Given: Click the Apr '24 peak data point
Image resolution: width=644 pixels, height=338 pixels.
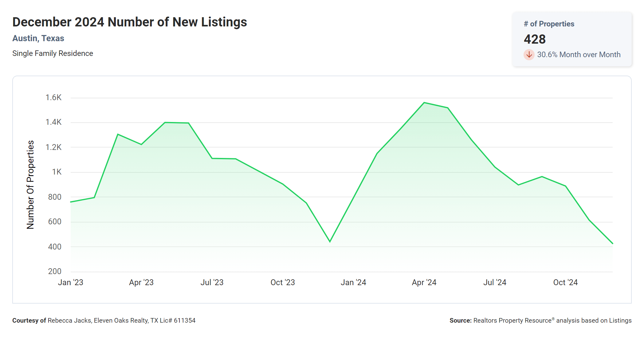Looking at the screenshot, I should 424,103.
